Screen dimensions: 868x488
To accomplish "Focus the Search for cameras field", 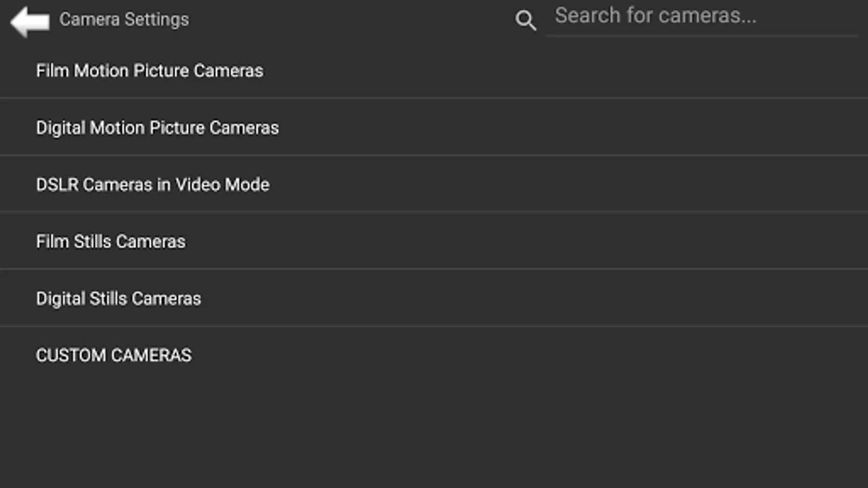I will click(x=702, y=17).
